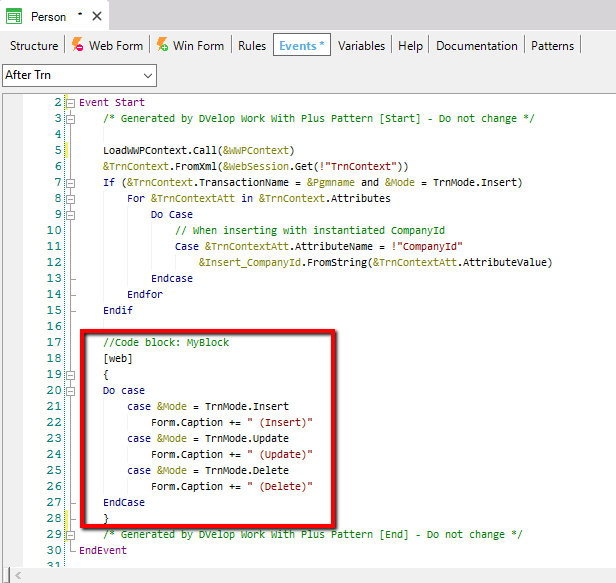
Task: Click &Insert_CompanyId variable on line 12
Action: [x=250, y=262]
